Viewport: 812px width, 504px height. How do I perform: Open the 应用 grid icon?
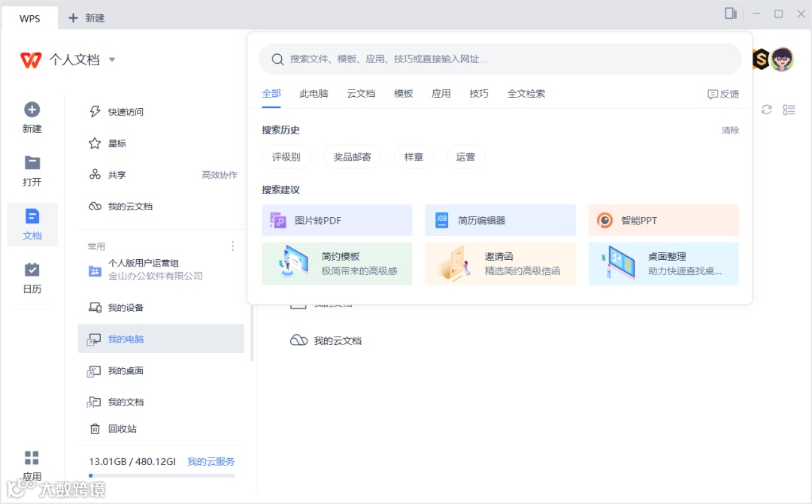pos(32,458)
